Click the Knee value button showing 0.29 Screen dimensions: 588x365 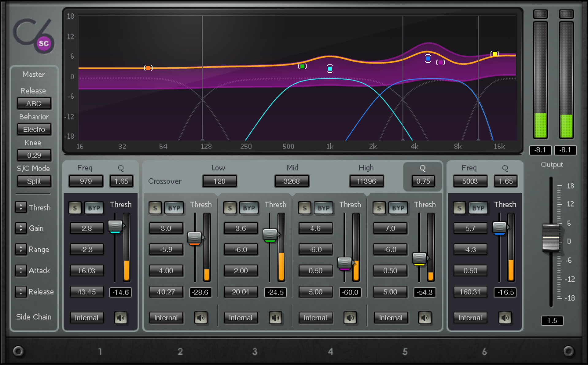pos(34,155)
